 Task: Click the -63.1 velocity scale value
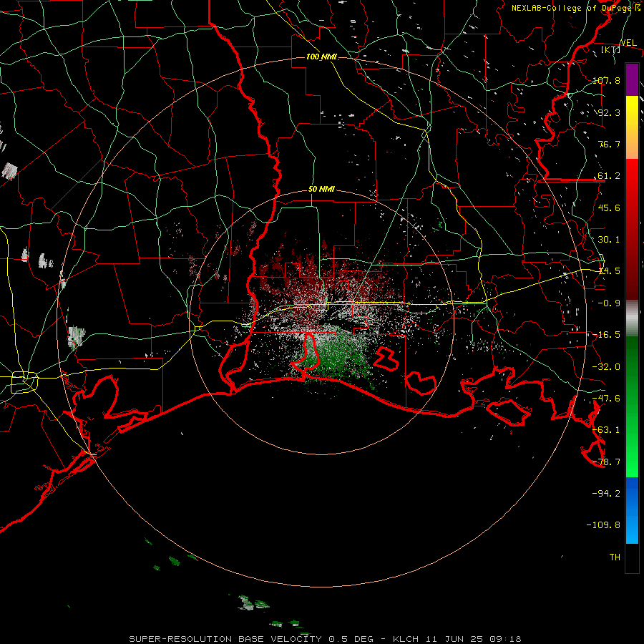point(606,430)
